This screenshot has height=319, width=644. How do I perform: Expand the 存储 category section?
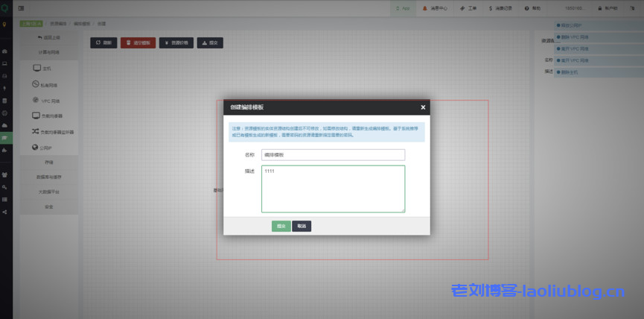click(x=49, y=162)
